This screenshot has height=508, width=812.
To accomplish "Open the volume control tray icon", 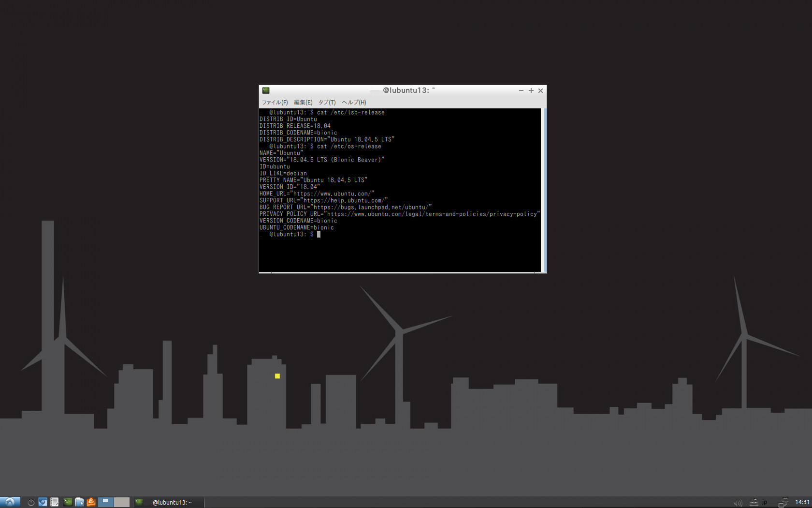I will (738, 503).
